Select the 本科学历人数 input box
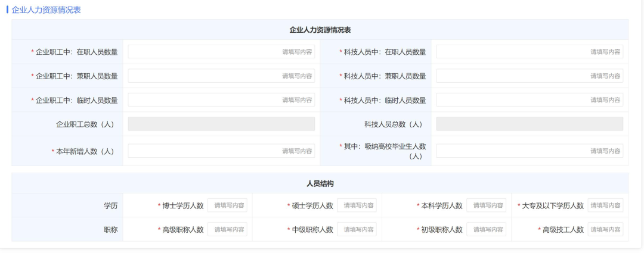The height and width of the screenshot is (253, 644). [x=487, y=205]
